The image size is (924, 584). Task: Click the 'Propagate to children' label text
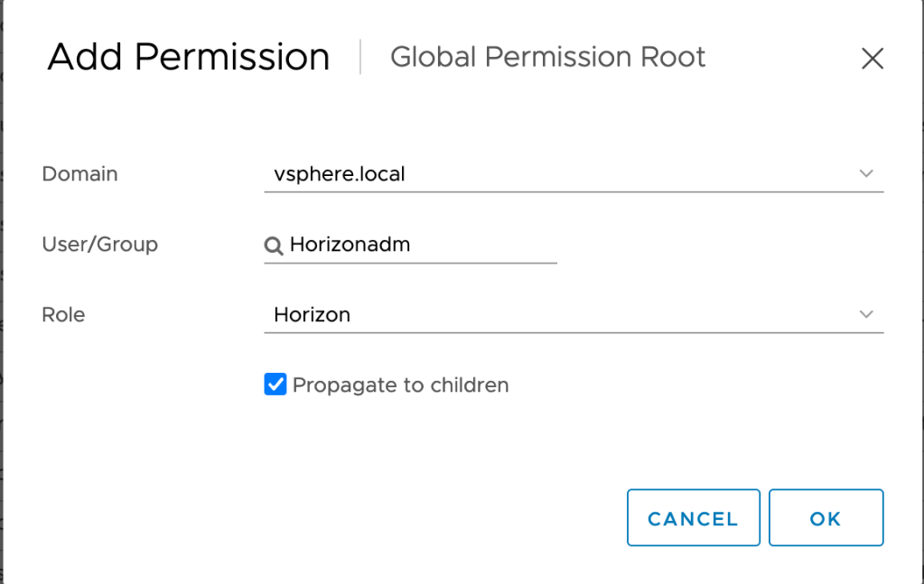400,385
